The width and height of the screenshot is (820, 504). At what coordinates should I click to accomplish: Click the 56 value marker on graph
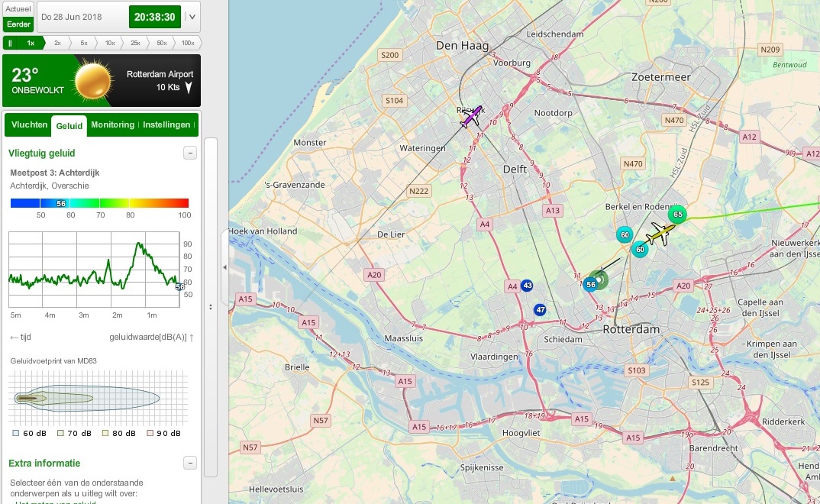(x=180, y=286)
